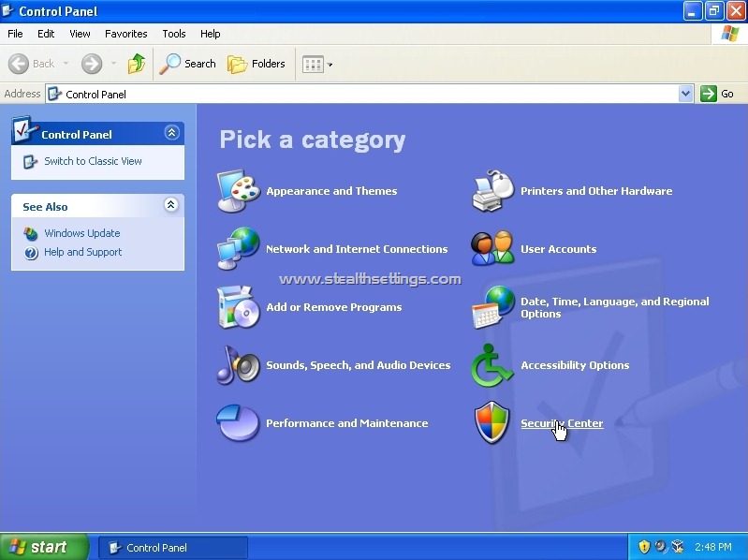Click the Printers and Other Hardware printer icon
Screen dimensions: 748x560
(492, 191)
